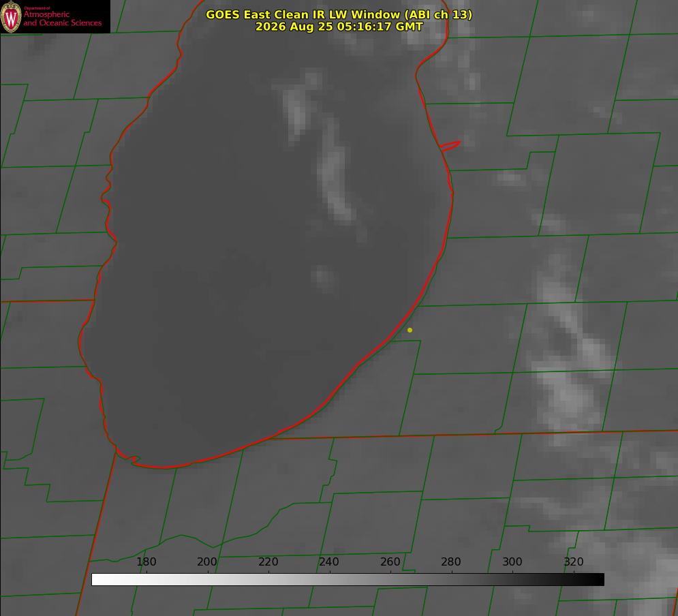Click the black end of the colorbar
This screenshot has height=616, width=678.
click(x=598, y=579)
